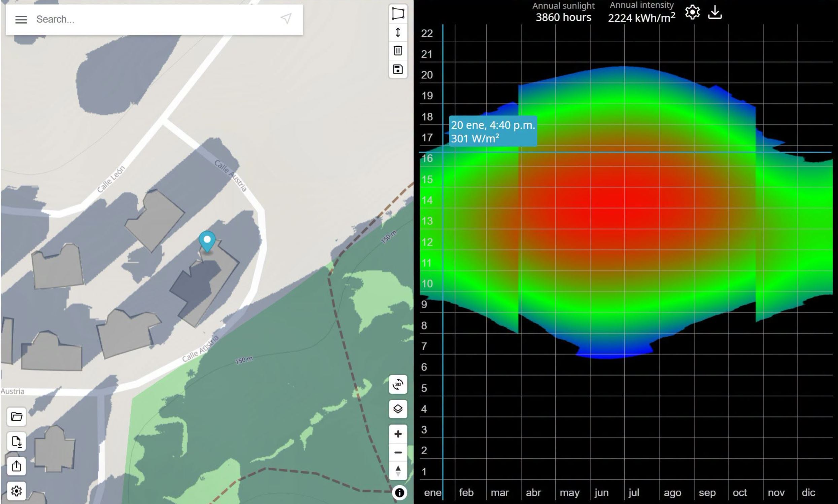Download chart data with download icon

715,12
